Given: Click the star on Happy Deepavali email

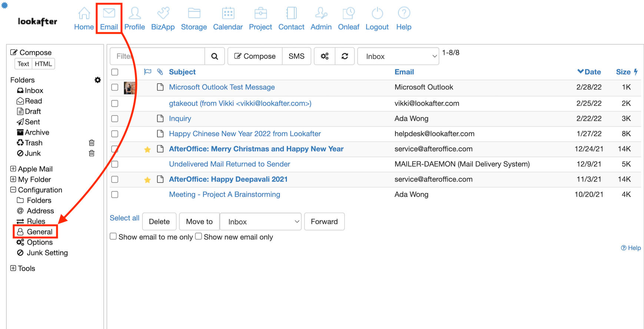Looking at the screenshot, I should [x=147, y=180].
